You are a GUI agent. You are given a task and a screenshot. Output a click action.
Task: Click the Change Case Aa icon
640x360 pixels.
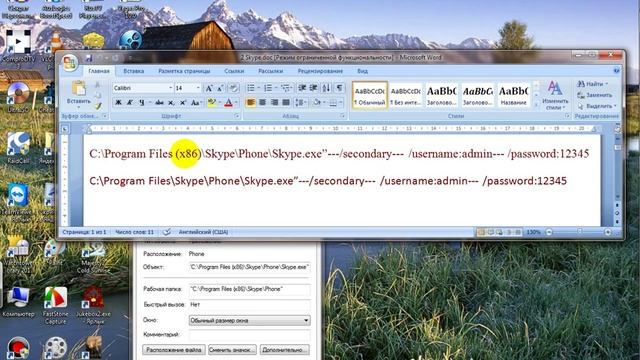coord(195,102)
